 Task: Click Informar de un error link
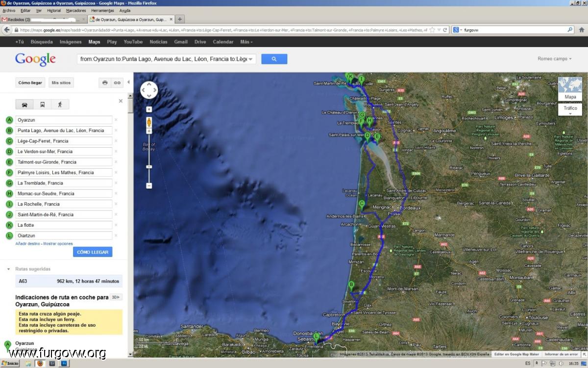click(562, 354)
